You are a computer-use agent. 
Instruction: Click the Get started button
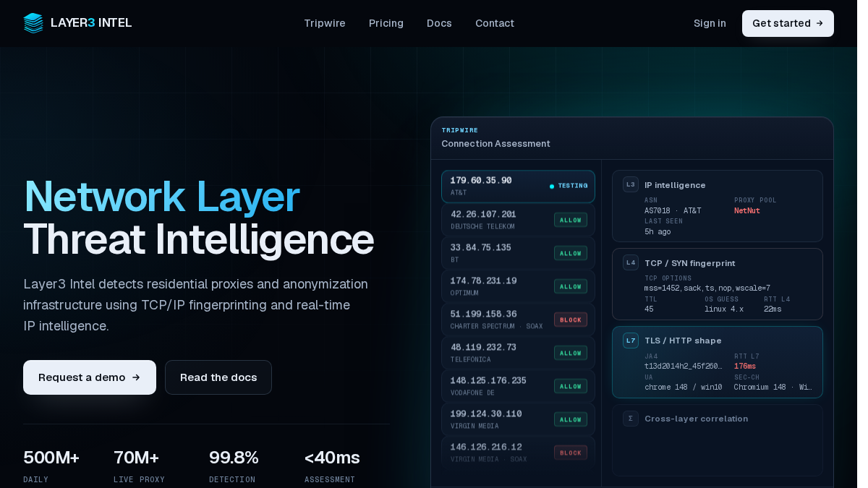click(788, 23)
